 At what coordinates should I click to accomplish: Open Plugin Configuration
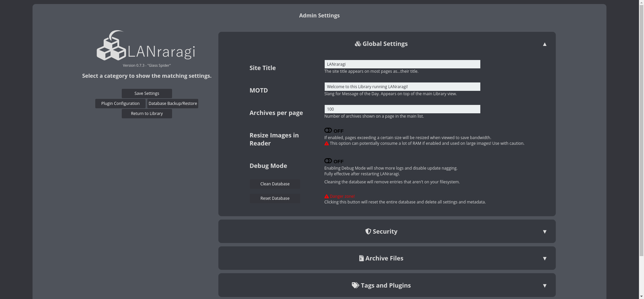(x=120, y=104)
